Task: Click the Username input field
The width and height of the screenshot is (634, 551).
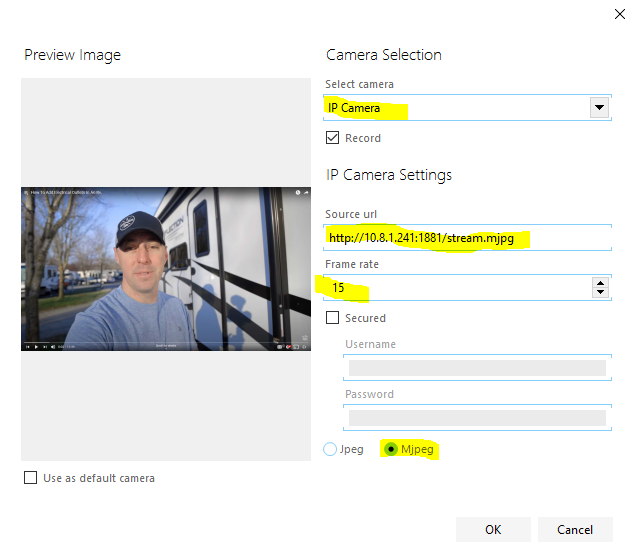Action: tap(477, 367)
